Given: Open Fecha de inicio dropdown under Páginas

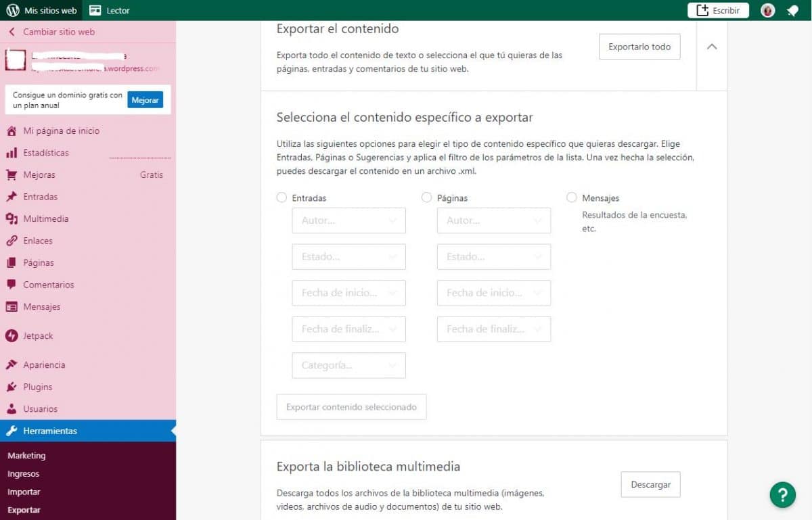Looking at the screenshot, I should [494, 293].
